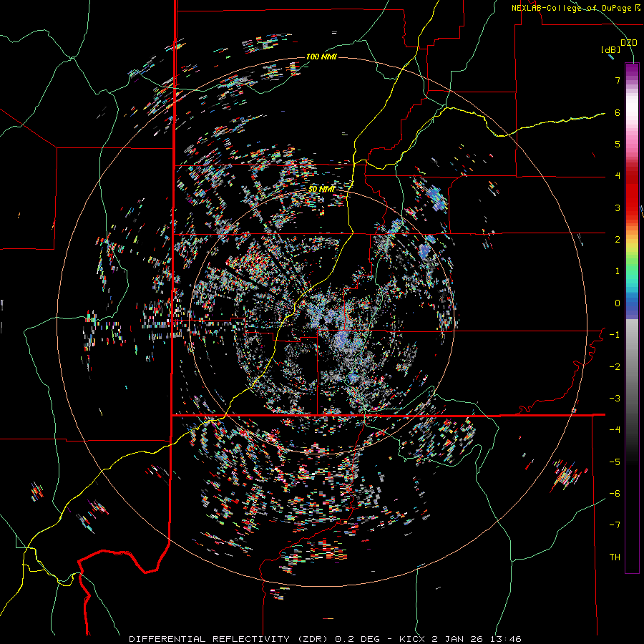Click the -2 value on the color scale
The width and height of the screenshot is (644, 644).
coord(615,367)
